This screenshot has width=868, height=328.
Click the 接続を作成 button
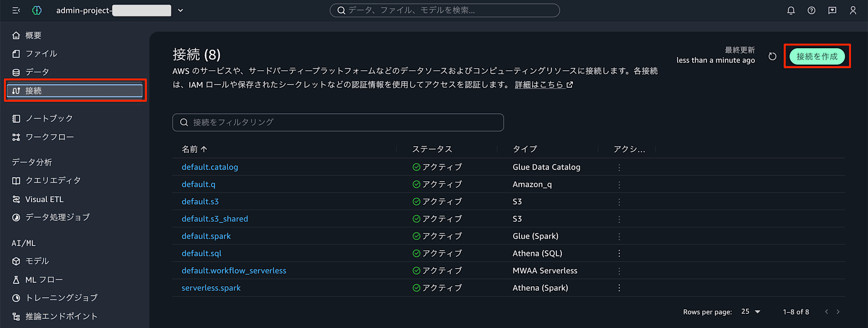(817, 56)
